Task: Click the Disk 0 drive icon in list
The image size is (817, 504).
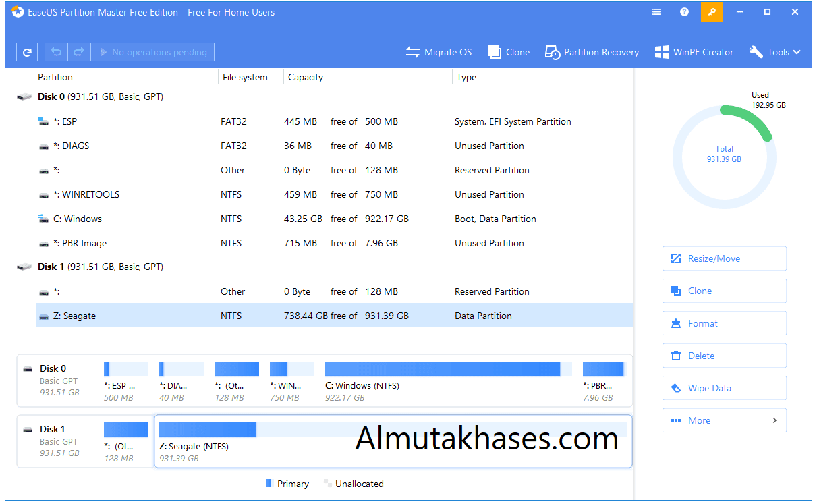Action: click(24, 97)
